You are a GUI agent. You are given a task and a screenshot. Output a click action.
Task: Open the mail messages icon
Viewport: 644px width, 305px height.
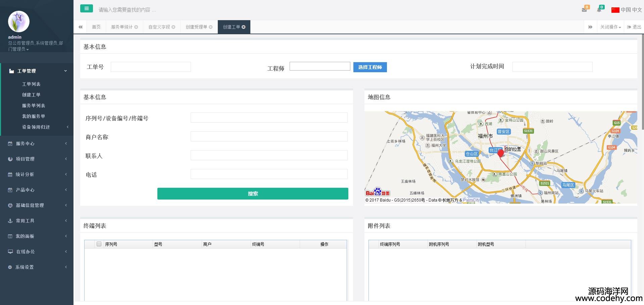584,10
